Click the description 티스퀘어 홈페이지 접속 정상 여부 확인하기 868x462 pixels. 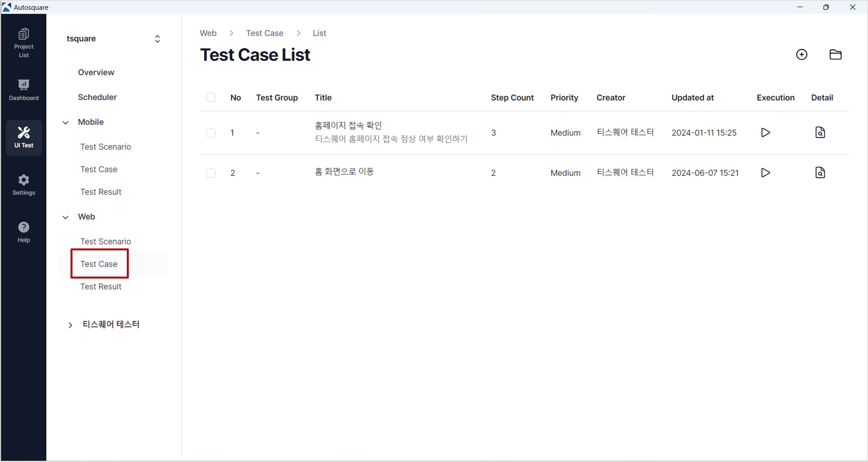point(391,139)
